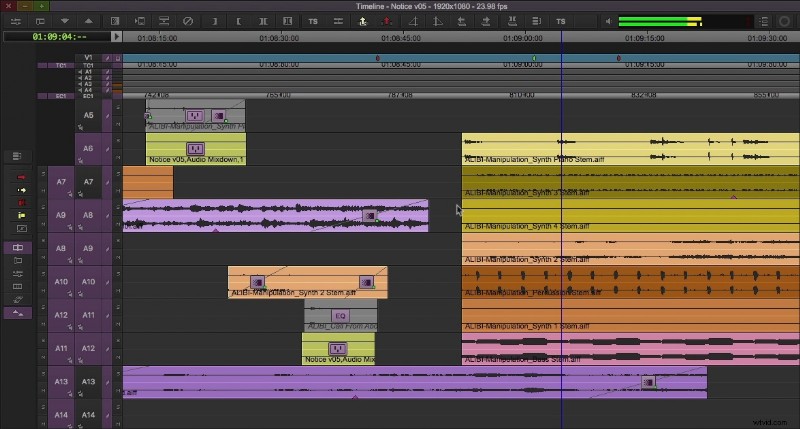Click the down-pointing triangle toolbar icon
The width and height of the screenshot is (800, 429).
[x=65, y=21]
